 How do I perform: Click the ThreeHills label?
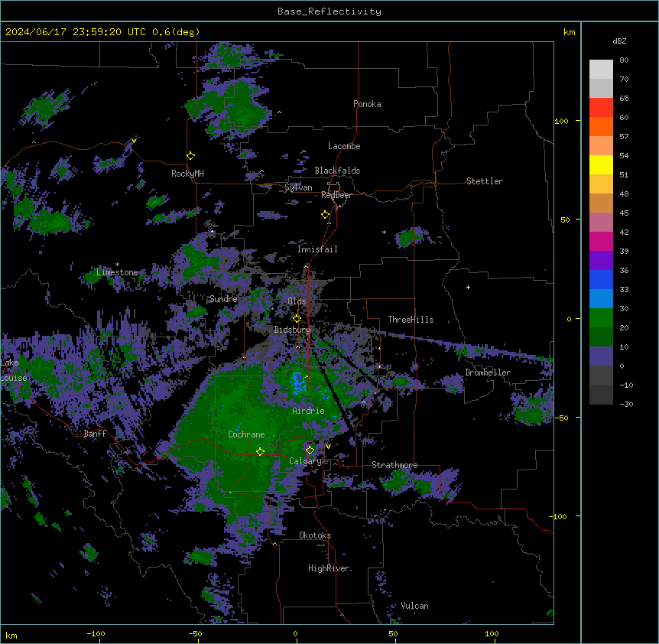pos(411,320)
